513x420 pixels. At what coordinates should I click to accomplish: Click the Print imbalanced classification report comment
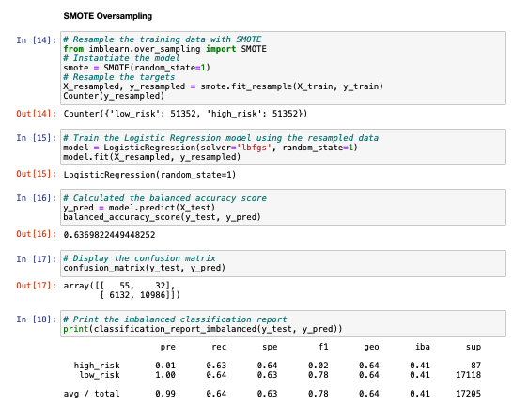click(x=175, y=319)
